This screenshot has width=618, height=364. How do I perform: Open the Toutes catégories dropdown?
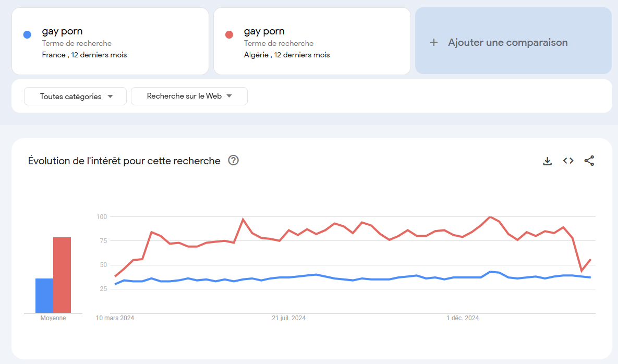coord(75,96)
